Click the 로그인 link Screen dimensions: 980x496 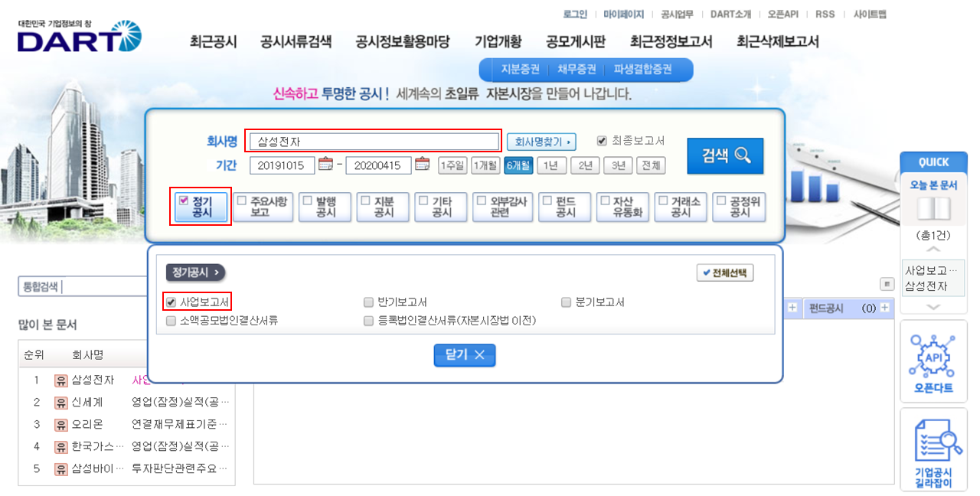click(x=575, y=14)
